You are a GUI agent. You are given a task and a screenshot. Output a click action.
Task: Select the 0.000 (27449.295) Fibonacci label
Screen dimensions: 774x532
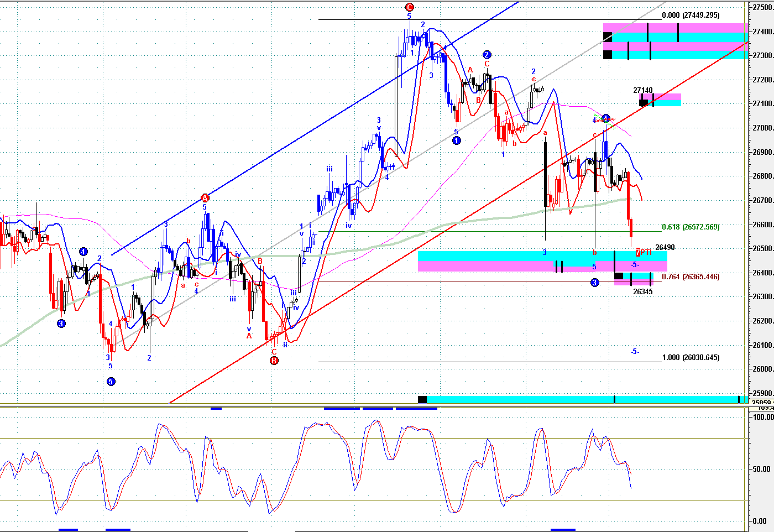(x=691, y=15)
